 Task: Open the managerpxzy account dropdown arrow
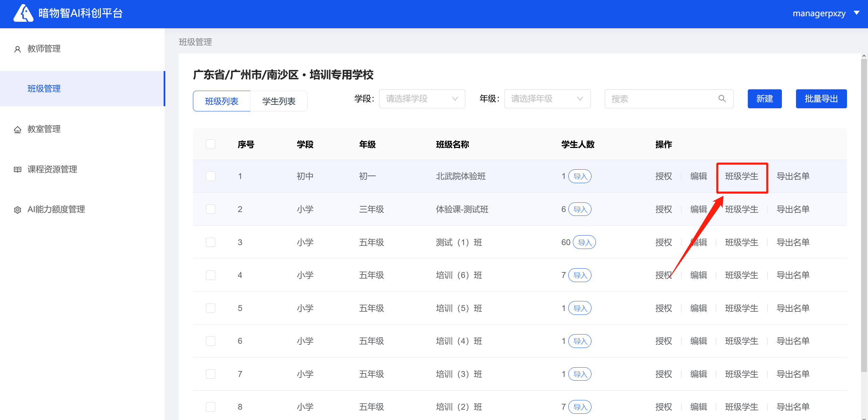857,13
